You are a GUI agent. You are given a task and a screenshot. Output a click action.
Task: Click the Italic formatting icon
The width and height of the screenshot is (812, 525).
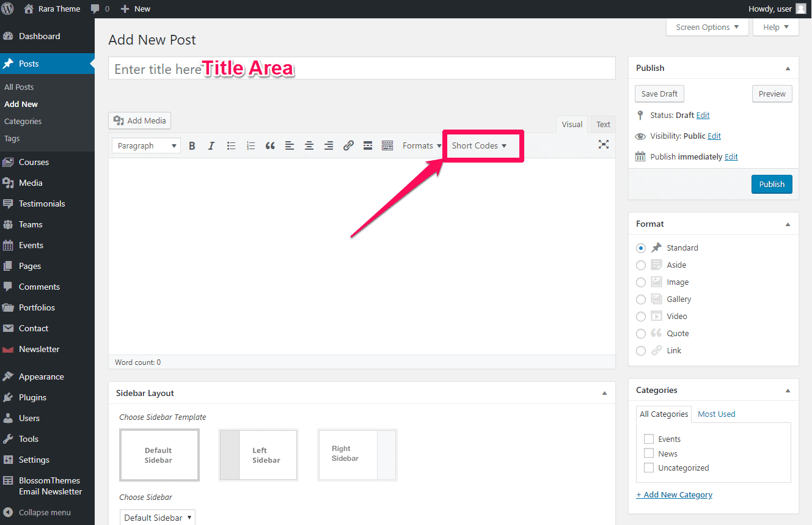point(211,146)
